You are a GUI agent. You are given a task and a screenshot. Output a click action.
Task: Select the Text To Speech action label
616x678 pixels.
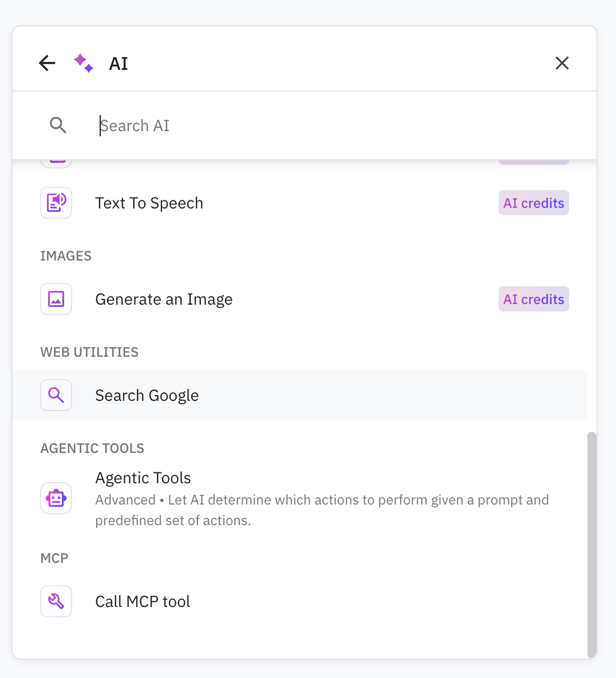[x=149, y=203]
